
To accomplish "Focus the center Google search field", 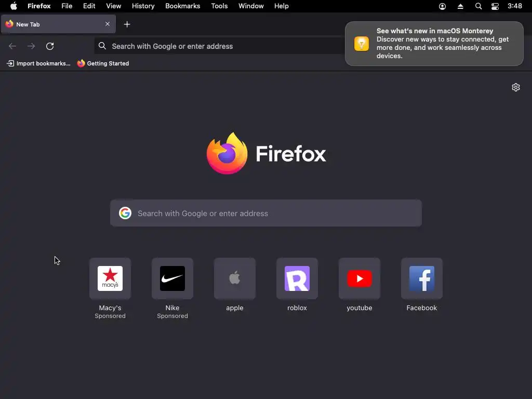I will click(266, 213).
